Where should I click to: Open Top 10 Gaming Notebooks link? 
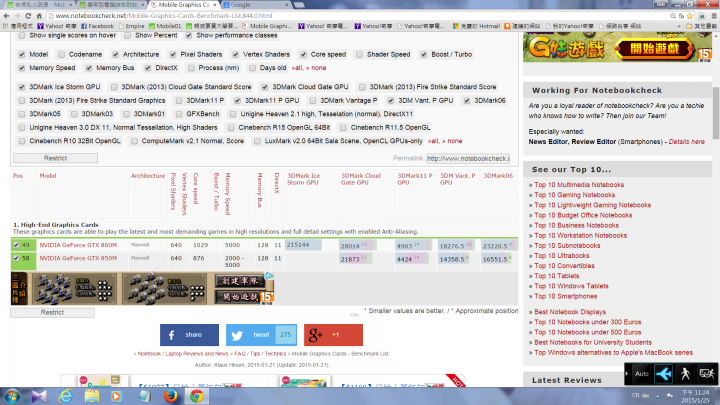tap(574, 195)
